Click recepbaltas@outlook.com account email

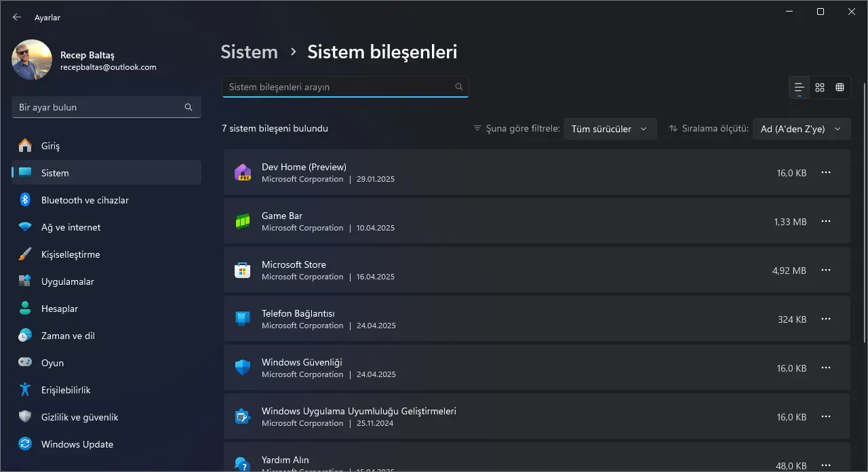(x=108, y=67)
